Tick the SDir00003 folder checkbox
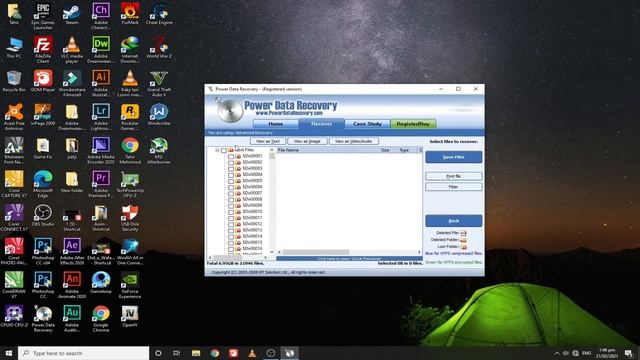Image resolution: width=640 pixels, height=360 pixels. tap(231, 169)
